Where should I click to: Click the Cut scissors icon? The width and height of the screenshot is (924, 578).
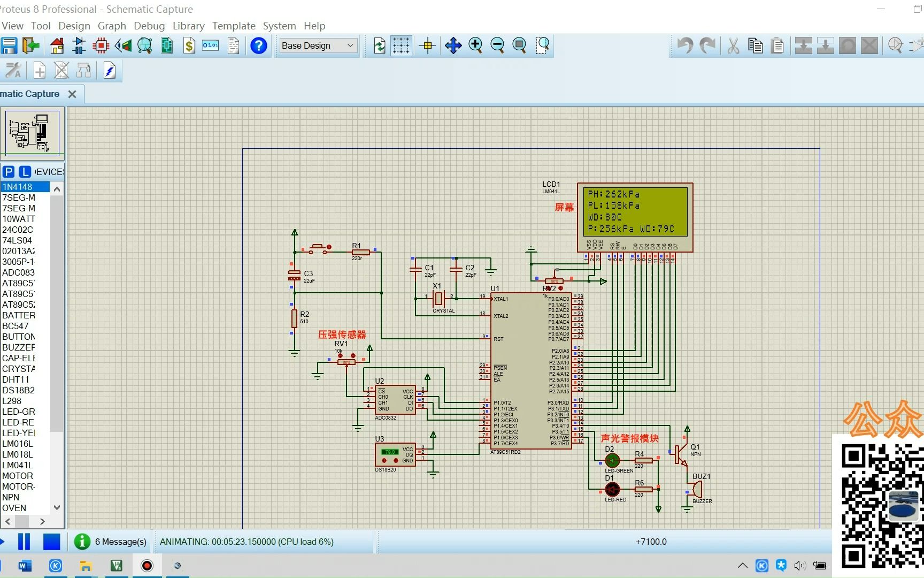point(734,45)
